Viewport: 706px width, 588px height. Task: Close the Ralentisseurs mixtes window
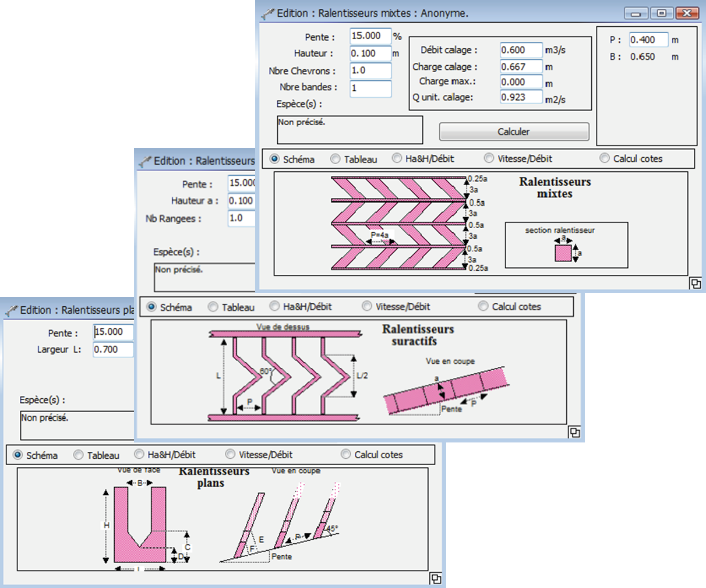[x=687, y=13]
